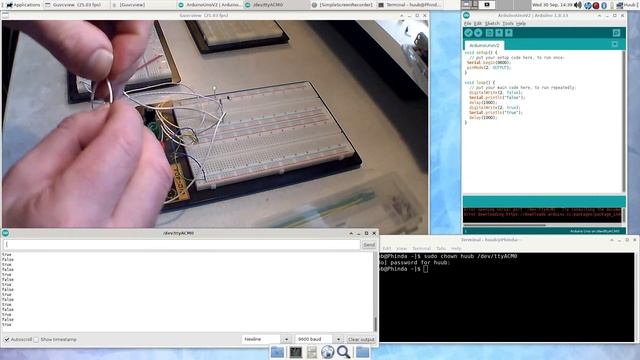Image resolution: width=640 pixels, height=360 pixels.
Task: Open the tab options dropdown arrow in Arduino
Action: click(615, 44)
